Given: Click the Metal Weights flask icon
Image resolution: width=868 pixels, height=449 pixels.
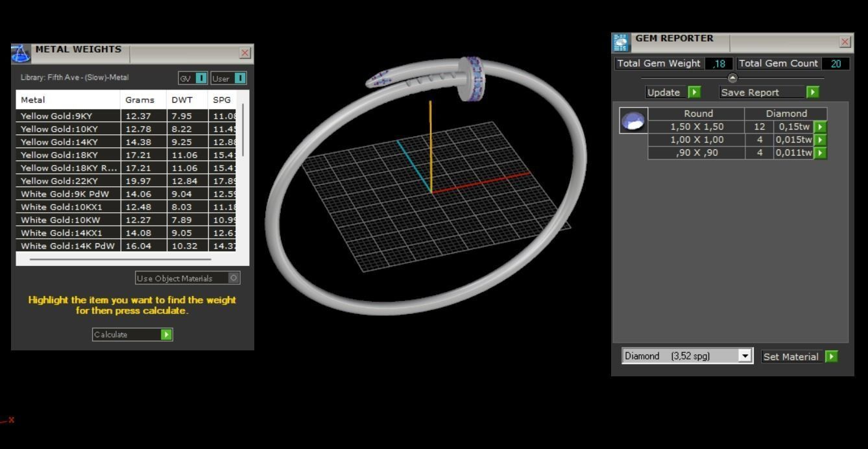Looking at the screenshot, I should click(x=21, y=53).
